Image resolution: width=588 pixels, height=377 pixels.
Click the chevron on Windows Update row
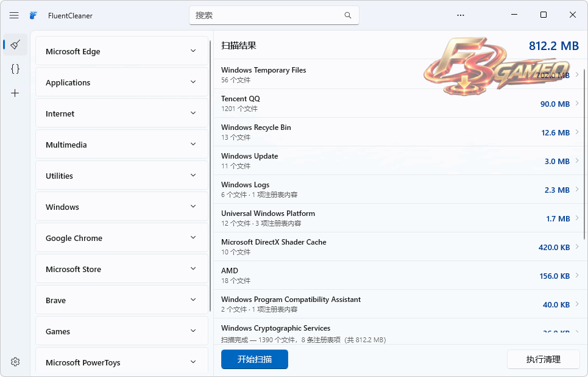point(577,160)
